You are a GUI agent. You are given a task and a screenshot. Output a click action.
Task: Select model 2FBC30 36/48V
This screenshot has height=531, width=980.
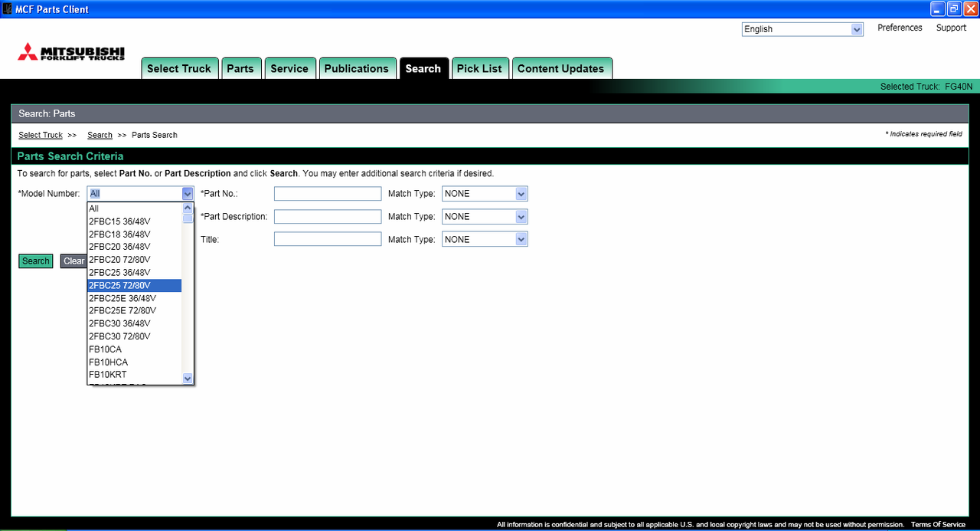pyautogui.click(x=134, y=323)
